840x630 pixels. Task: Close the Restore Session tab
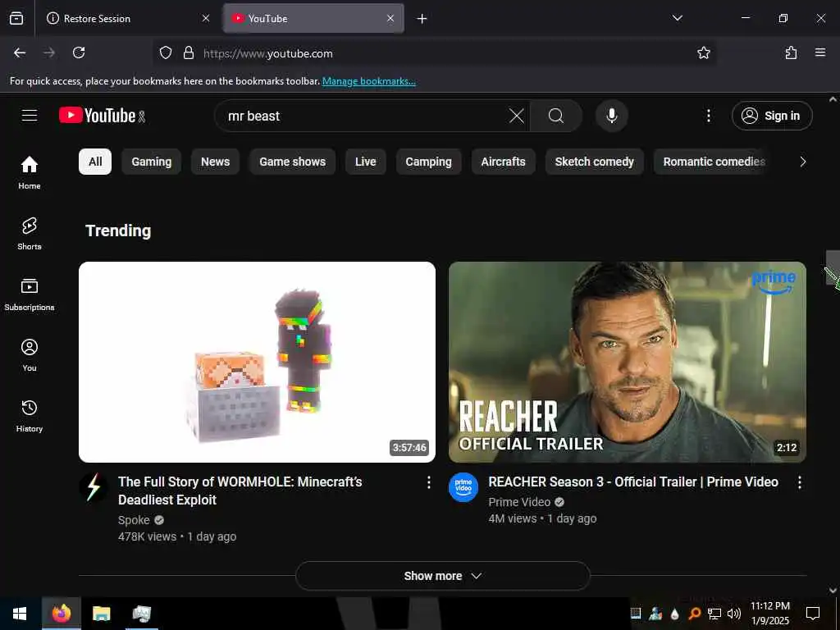pos(206,18)
